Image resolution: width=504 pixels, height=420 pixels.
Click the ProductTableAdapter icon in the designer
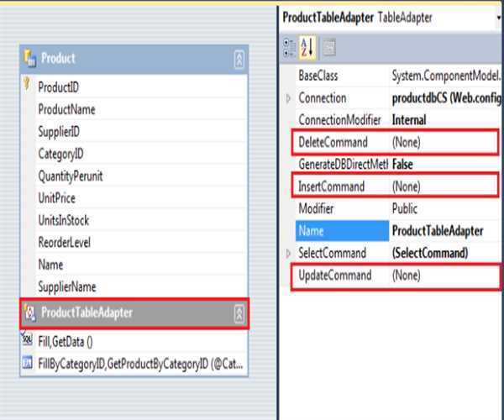pyautogui.click(x=29, y=313)
